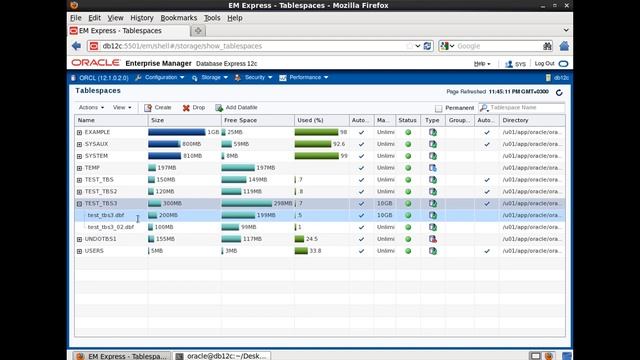
Task: Click the Create tablespace icon
Action: coord(148,108)
